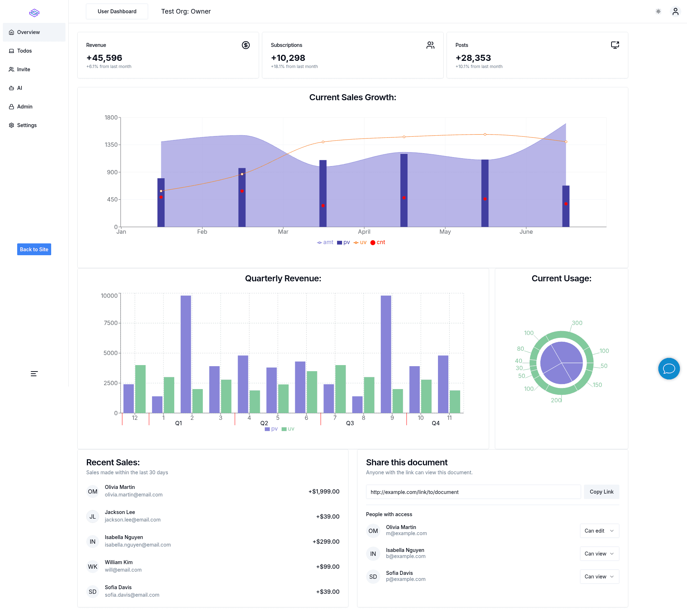Click the OM avatar in Recent Sales
The image size is (687, 616).
(x=93, y=491)
